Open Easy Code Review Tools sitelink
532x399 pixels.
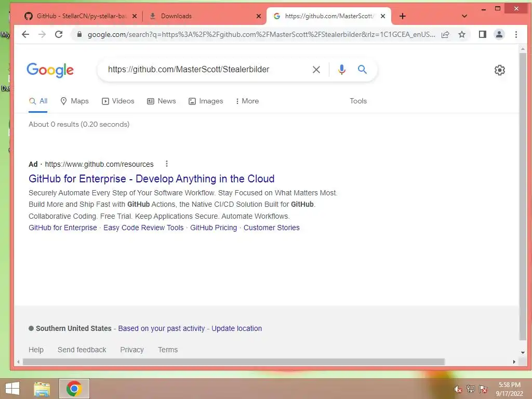point(143,228)
